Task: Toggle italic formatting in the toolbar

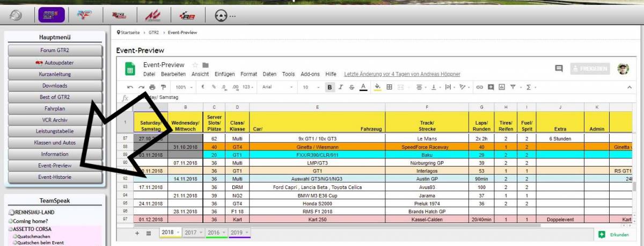Action: (341, 87)
